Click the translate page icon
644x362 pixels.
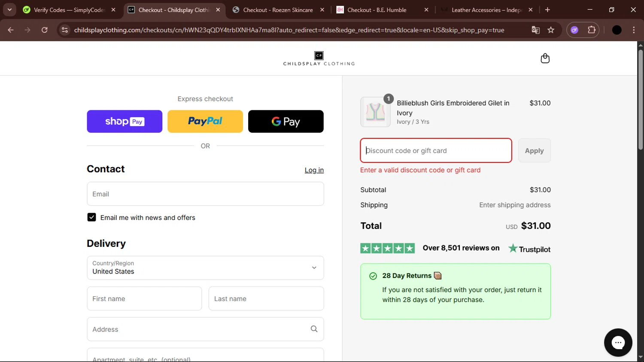coord(535,30)
